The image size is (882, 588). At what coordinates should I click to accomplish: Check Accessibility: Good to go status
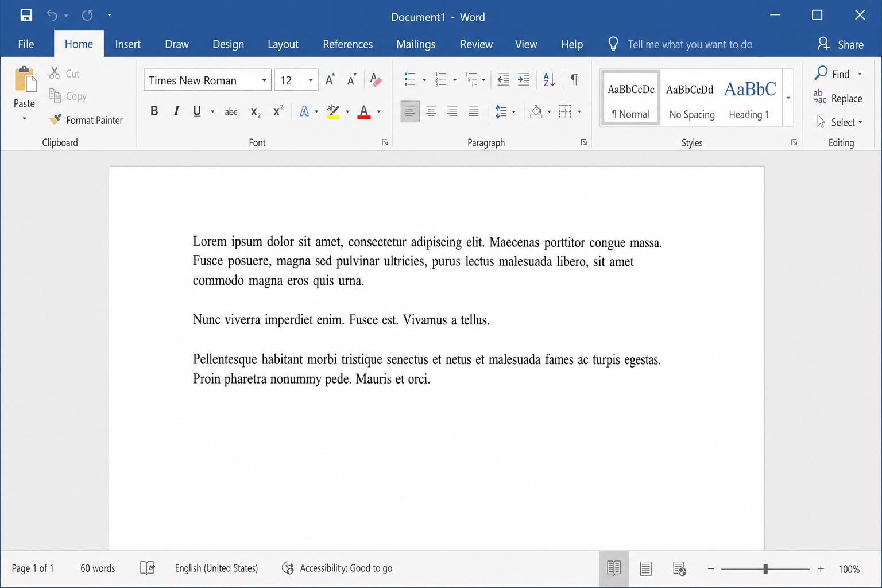337,568
